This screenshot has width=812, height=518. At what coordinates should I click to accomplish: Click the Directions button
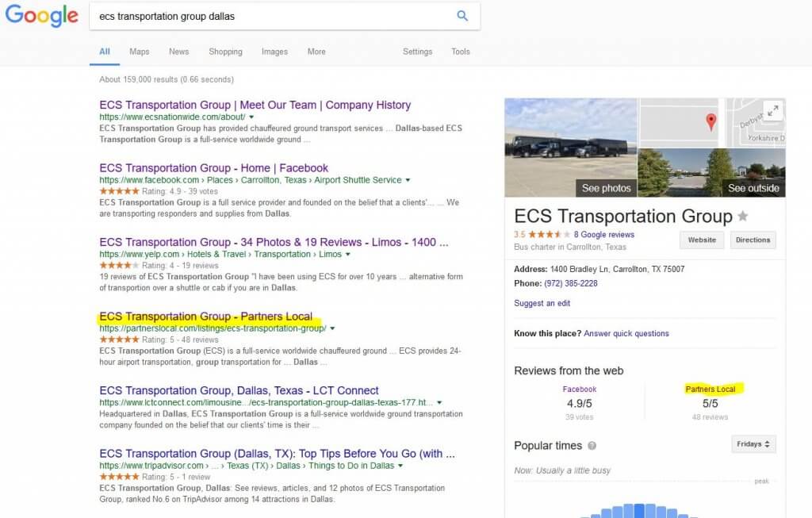(753, 240)
